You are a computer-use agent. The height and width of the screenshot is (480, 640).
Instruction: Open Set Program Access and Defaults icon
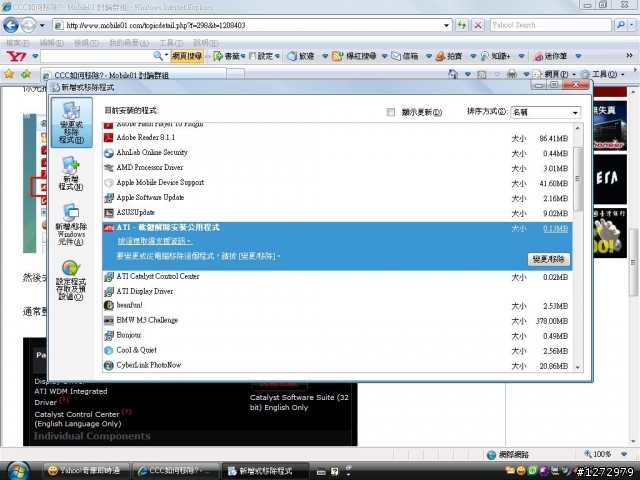coord(71,280)
